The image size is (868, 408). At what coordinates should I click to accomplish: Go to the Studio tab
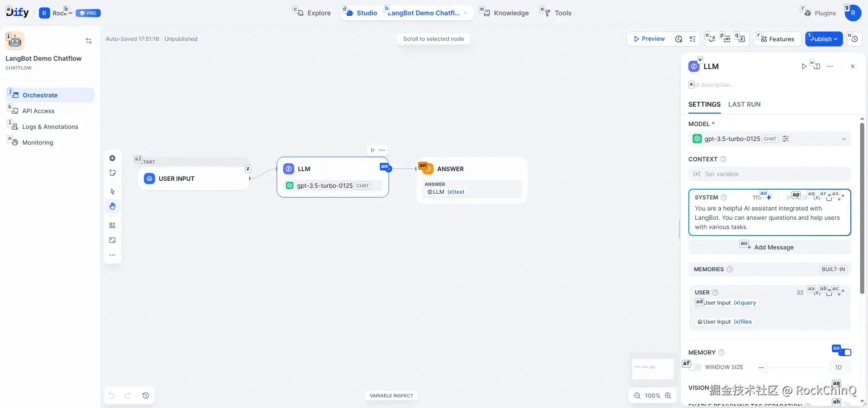[361, 13]
